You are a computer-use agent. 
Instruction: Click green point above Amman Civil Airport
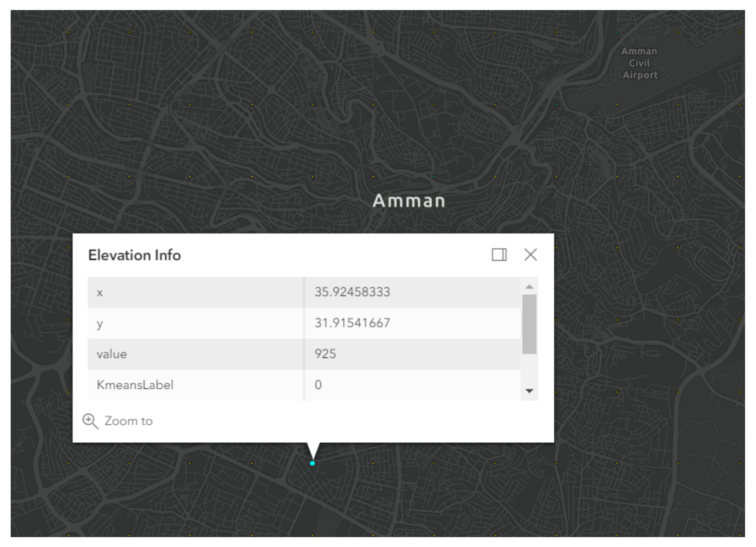(617, 32)
